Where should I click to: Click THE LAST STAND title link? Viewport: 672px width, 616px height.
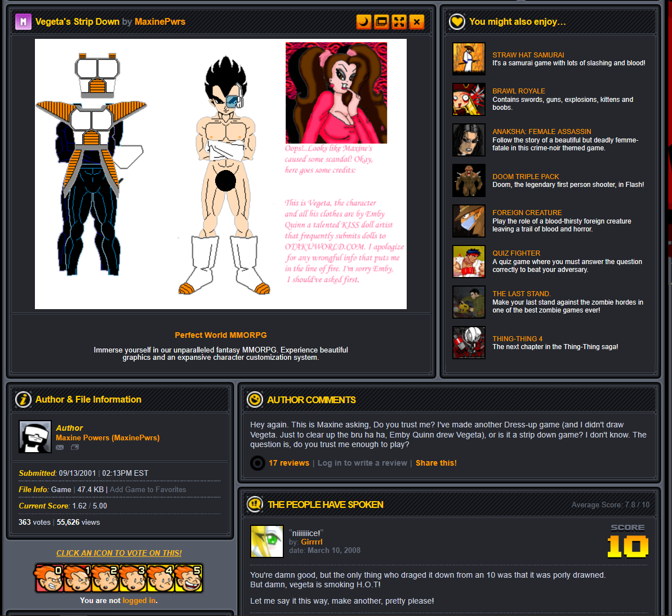522,293
